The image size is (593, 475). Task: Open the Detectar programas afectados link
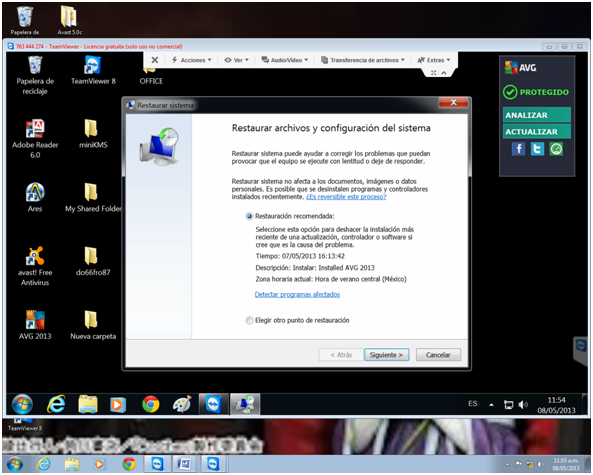click(297, 295)
